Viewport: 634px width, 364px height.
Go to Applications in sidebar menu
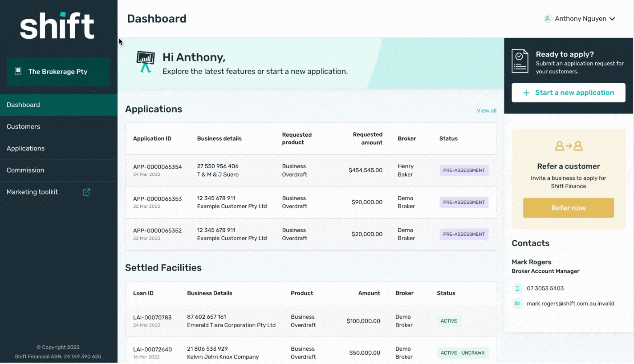[x=59, y=149]
